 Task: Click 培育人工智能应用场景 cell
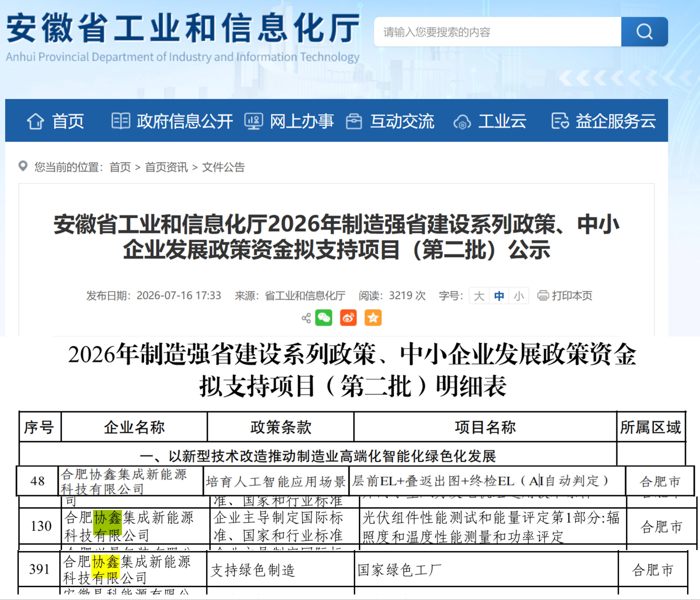tap(276, 481)
